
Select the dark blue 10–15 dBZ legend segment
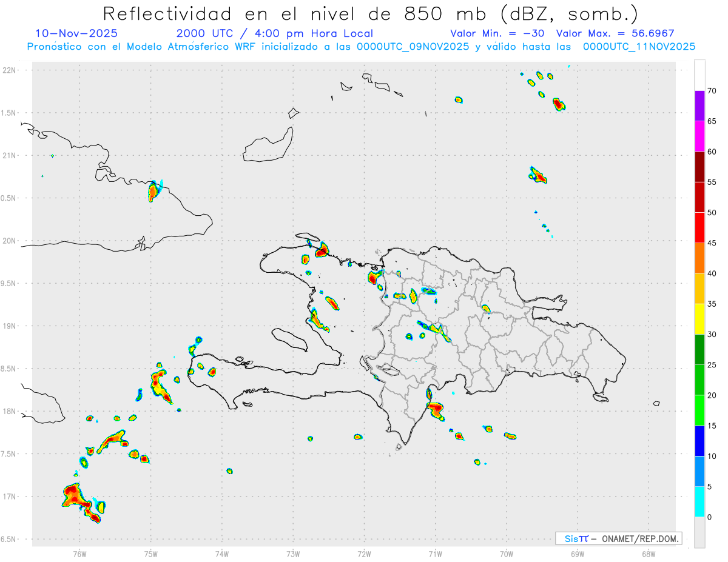pyautogui.click(x=699, y=441)
